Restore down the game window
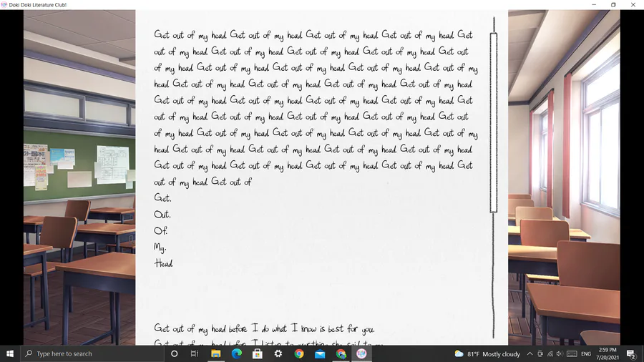The width and height of the screenshot is (644, 362). pos(613,4)
